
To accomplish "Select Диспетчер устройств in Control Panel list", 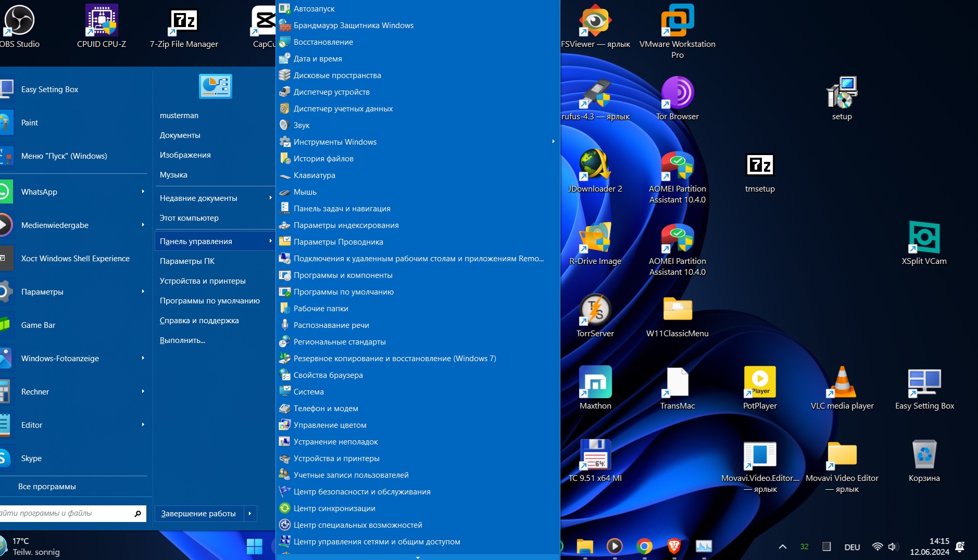I will pyautogui.click(x=331, y=92).
